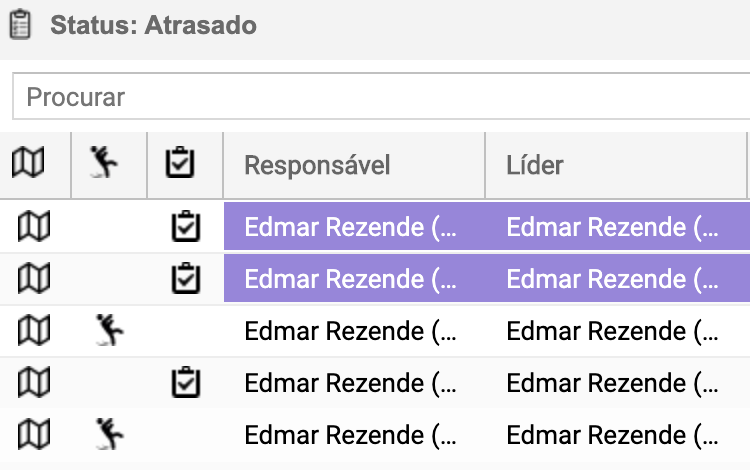
Task: Click falling person icon in last row
Action: pos(110,434)
